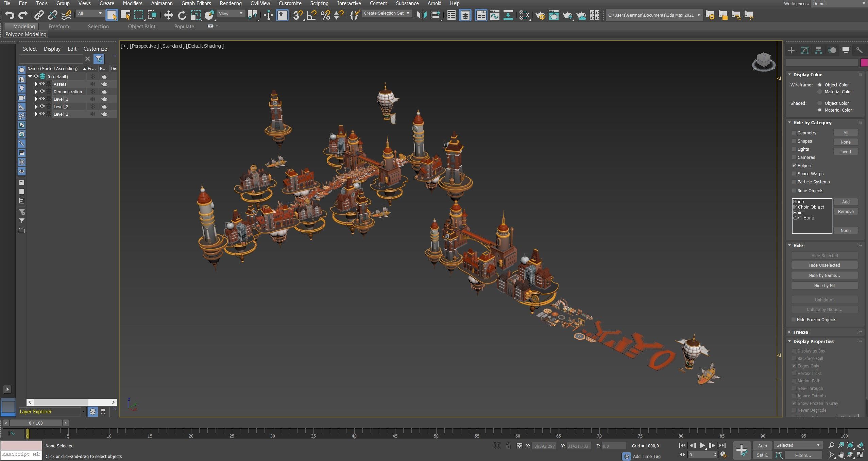Collapse the 0 (default) layer
The image size is (868, 461).
coord(30,77)
